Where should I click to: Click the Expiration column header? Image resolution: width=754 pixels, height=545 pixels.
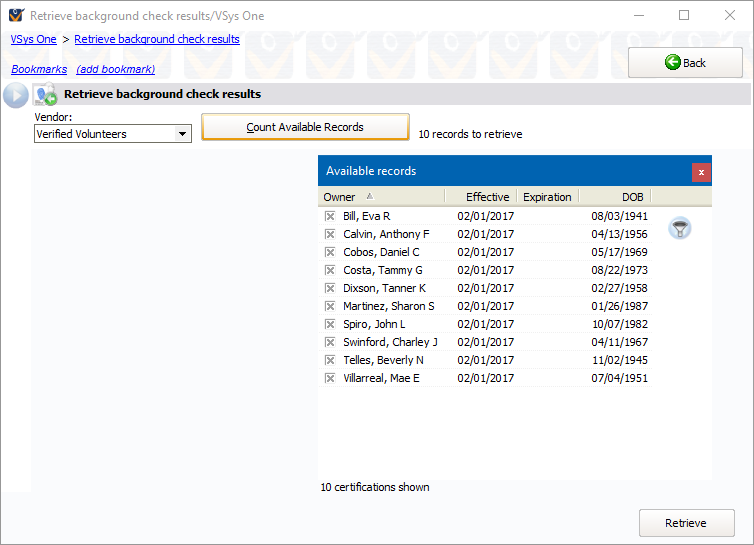547,197
